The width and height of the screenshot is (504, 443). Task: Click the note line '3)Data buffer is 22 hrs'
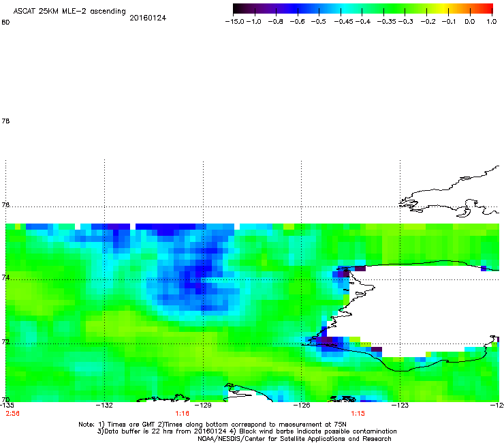247,431
